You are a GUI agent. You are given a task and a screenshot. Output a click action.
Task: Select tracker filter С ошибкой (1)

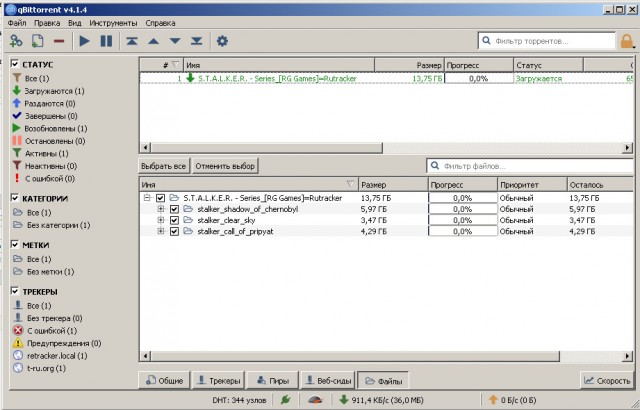point(45,331)
